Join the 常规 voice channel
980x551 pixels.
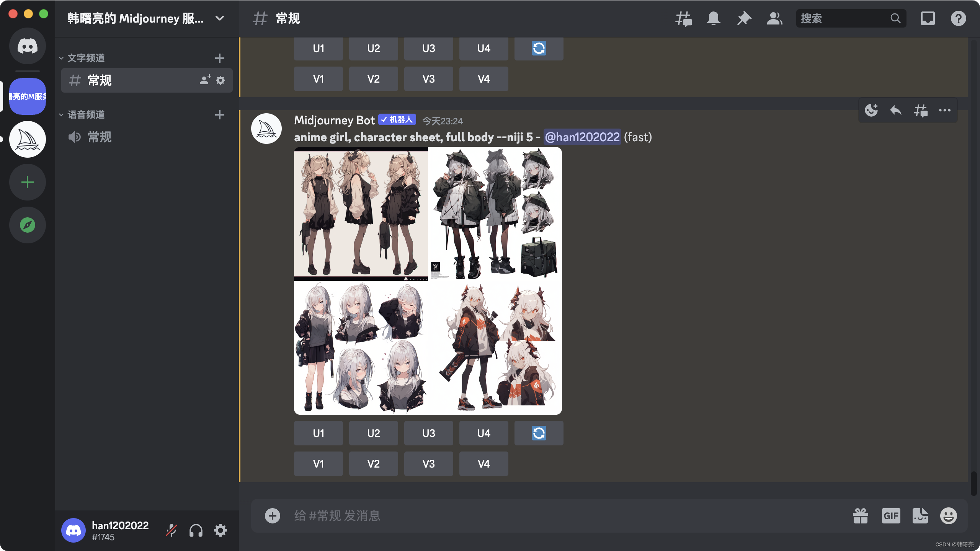(x=100, y=137)
